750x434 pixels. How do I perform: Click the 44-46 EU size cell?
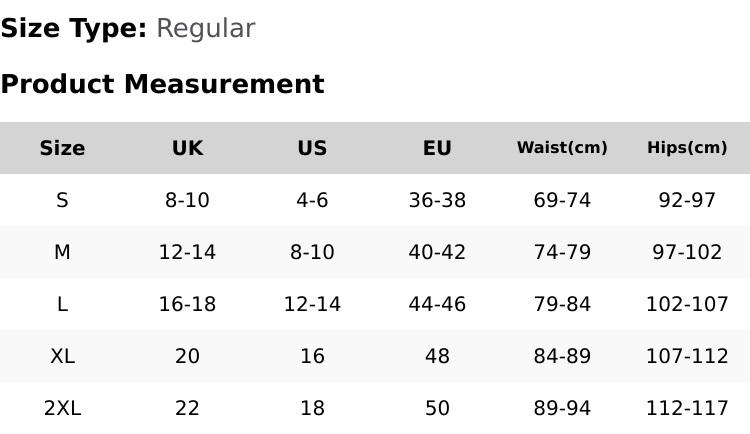tap(437, 304)
